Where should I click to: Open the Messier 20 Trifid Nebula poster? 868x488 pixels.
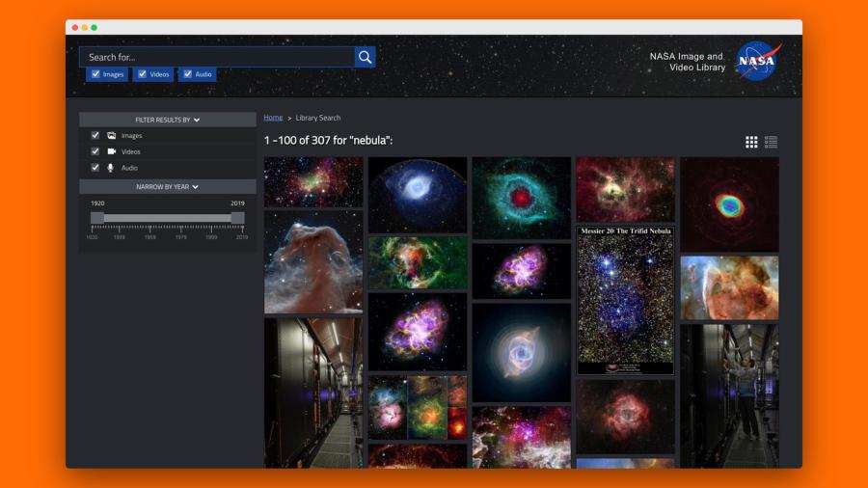pyautogui.click(x=625, y=300)
